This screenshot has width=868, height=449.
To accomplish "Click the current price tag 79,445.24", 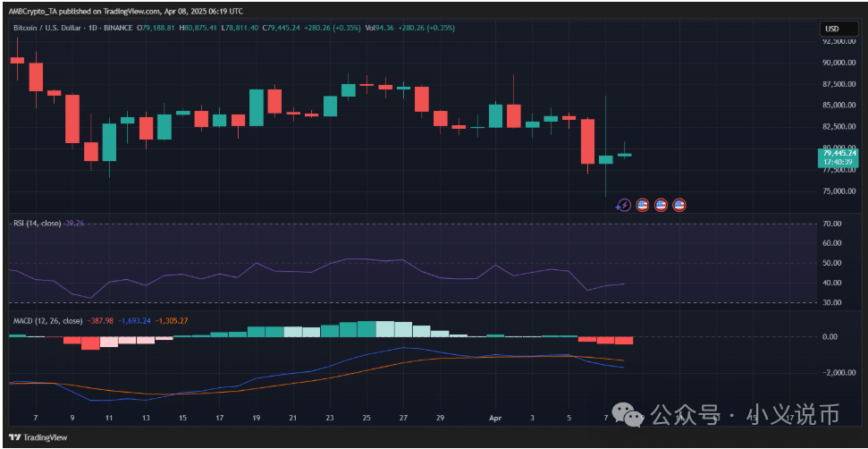I will click(838, 153).
